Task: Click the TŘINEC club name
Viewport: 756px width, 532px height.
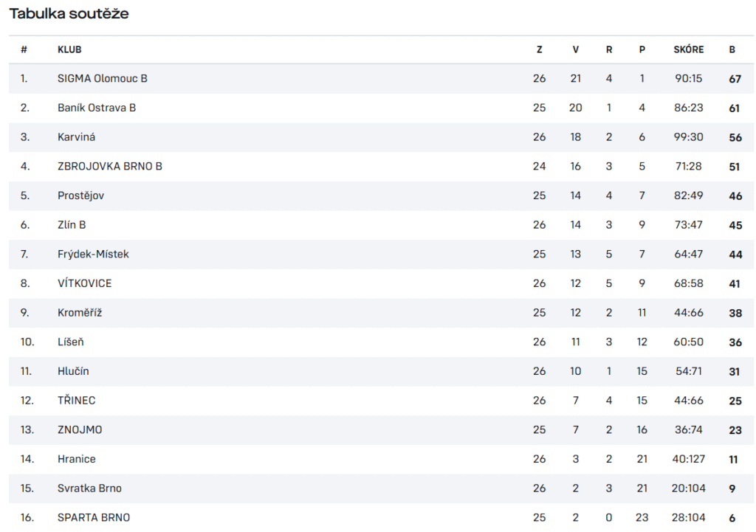Action: pos(76,401)
